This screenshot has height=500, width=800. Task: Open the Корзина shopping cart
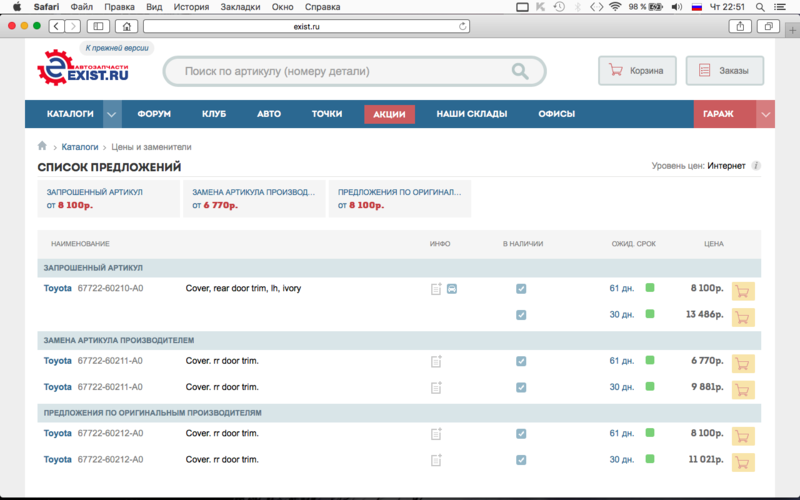pyautogui.click(x=637, y=70)
